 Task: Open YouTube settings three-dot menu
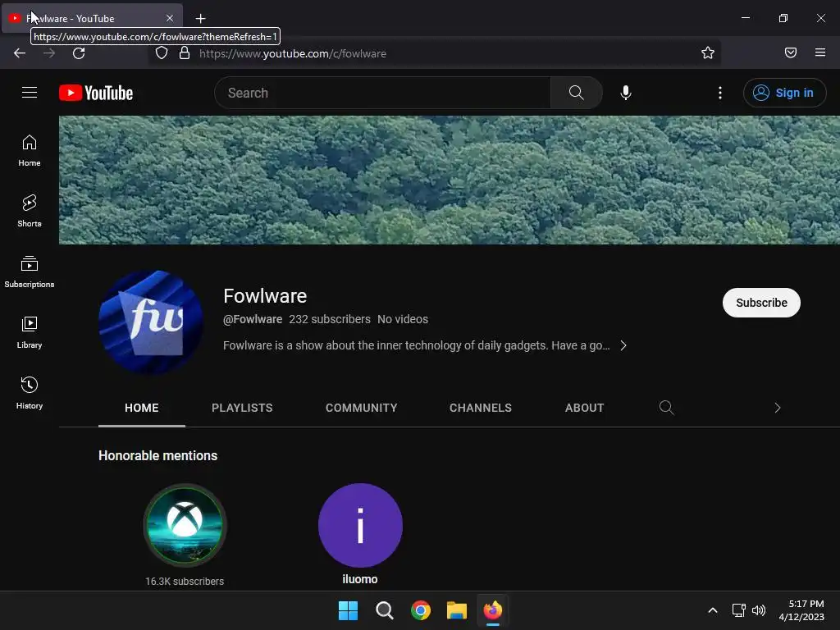pyautogui.click(x=720, y=93)
